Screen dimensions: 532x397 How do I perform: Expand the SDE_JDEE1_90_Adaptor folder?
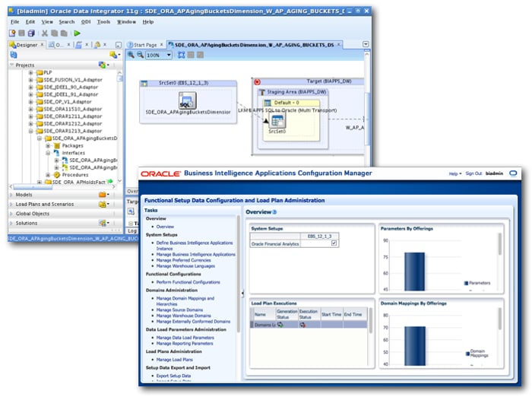pyautogui.click(x=31, y=87)
